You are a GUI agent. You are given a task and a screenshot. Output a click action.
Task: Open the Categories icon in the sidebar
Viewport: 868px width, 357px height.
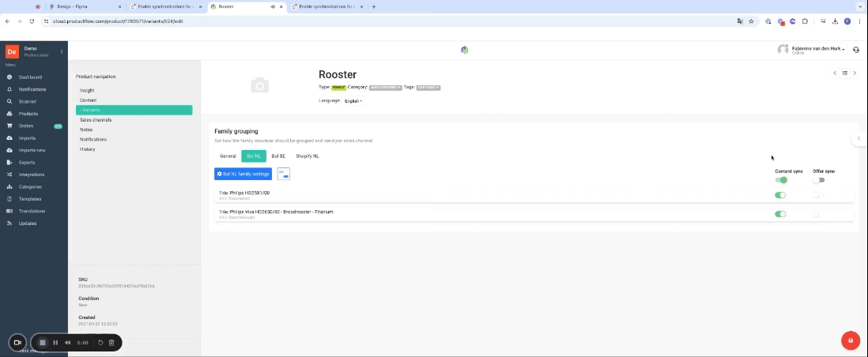[9, 186]
